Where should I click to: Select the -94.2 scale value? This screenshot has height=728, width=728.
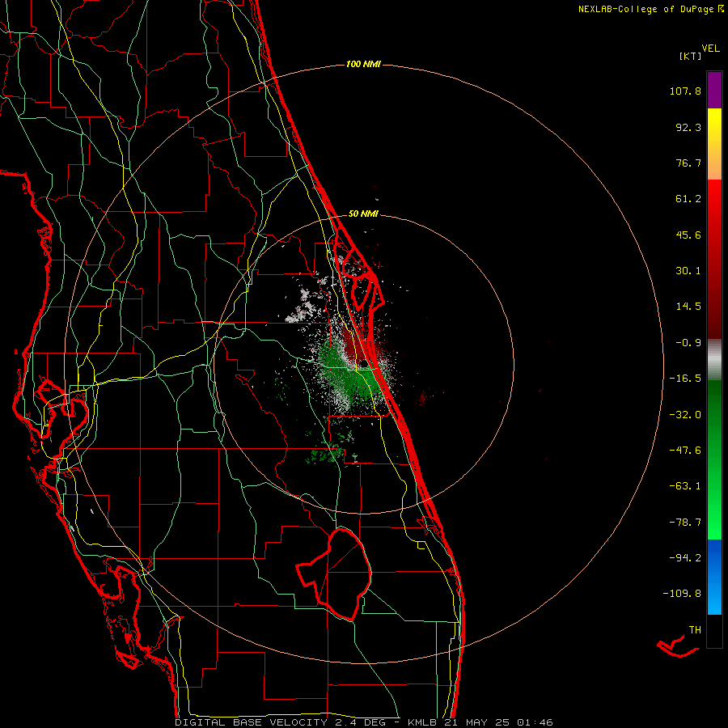tap(685, 557)
